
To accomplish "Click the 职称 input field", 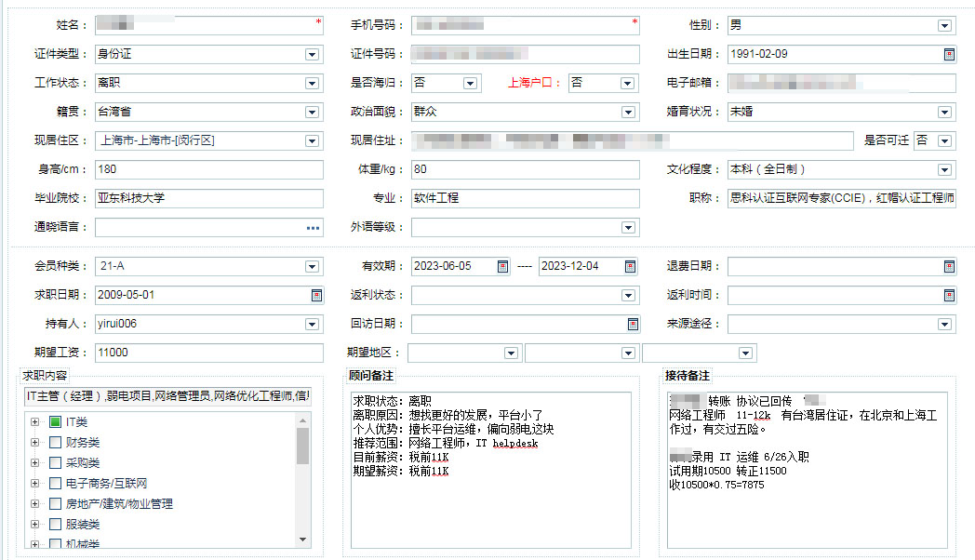I will point(842,198).
